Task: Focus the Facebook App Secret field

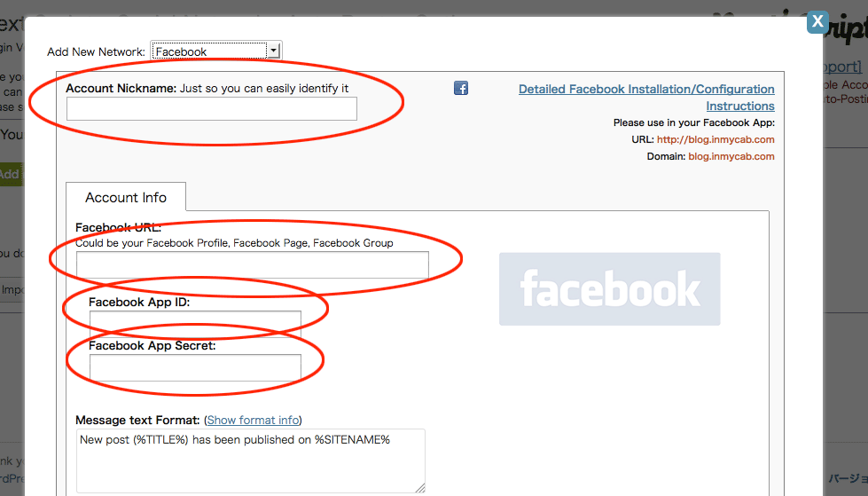Action: [195, 366]
